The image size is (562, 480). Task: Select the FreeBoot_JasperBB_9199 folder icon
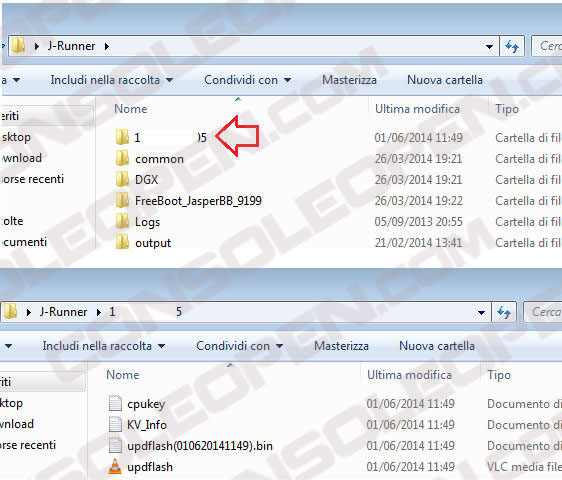point(122,200)
